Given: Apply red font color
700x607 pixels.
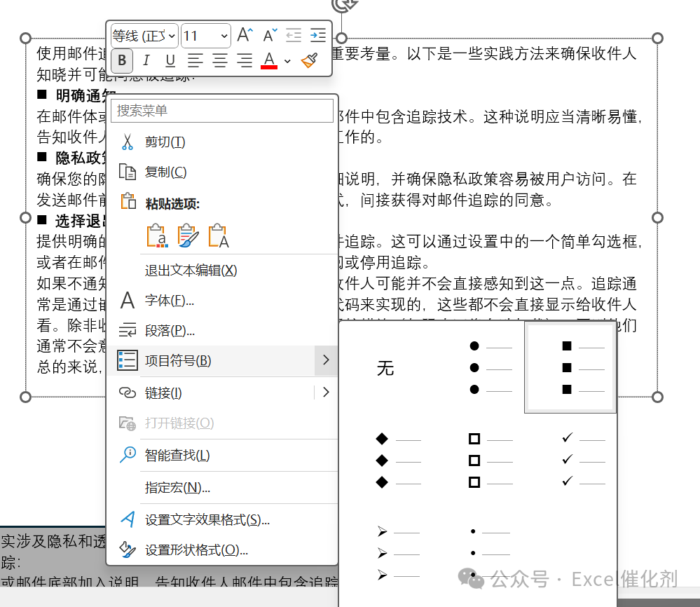Looking at the screenshot, I should [x=269, y=60].
